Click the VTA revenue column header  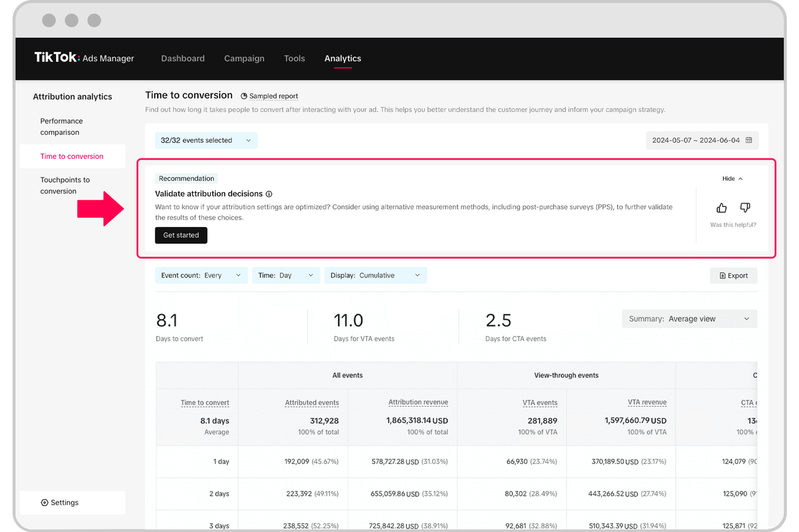tap(647, 402)
